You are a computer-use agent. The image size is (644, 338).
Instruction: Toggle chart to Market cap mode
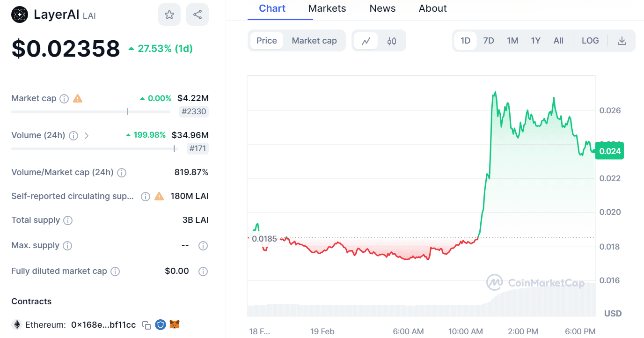click(x=314, y=41)
